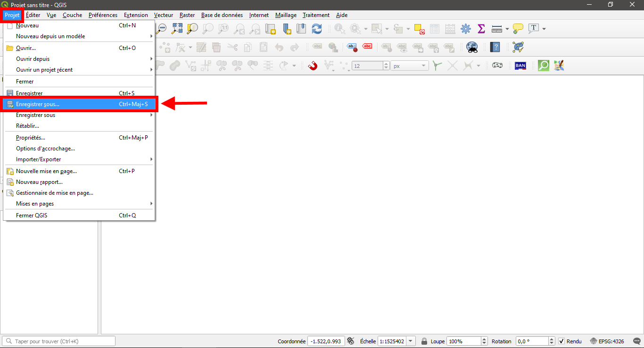
Task: Open the metadata search globe binoculars icon
Action: 472,47
